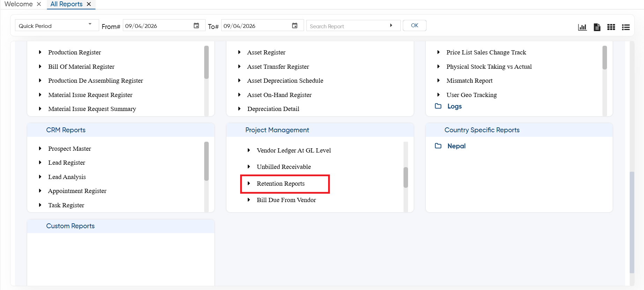Switch to the document view icon
This screenshot has width=644, height=290.
(x=597, y=27)
